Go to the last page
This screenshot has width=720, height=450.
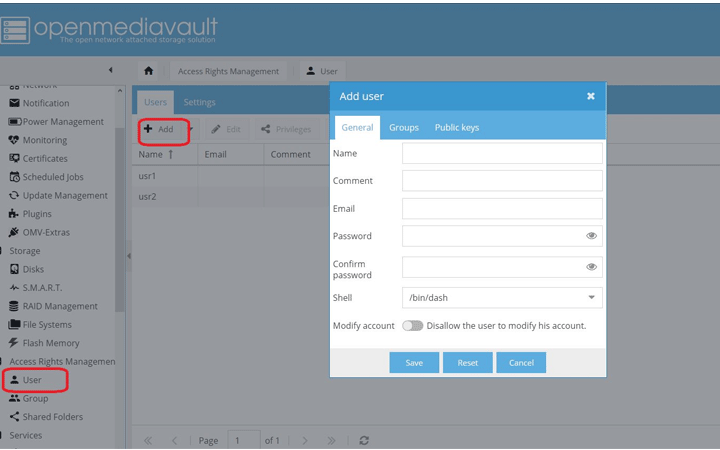click(x=331, y=440)
